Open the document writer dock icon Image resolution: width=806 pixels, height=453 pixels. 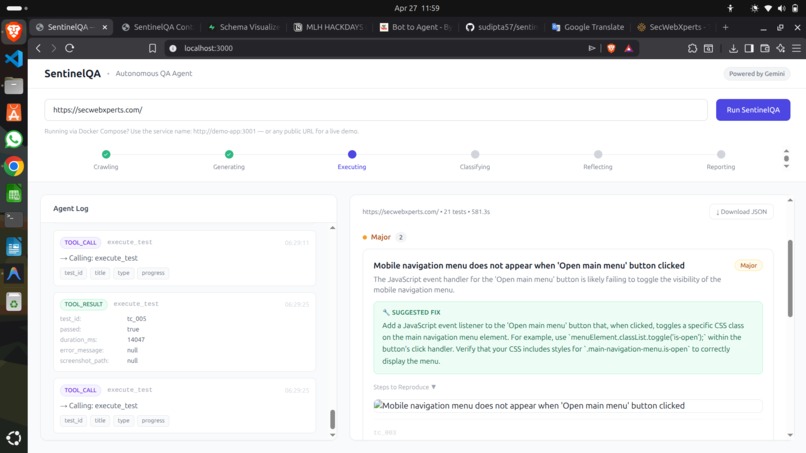14,247
